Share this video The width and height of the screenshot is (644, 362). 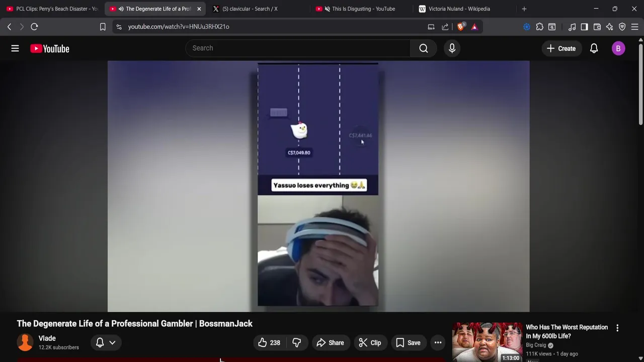click(x=330, y=343)
